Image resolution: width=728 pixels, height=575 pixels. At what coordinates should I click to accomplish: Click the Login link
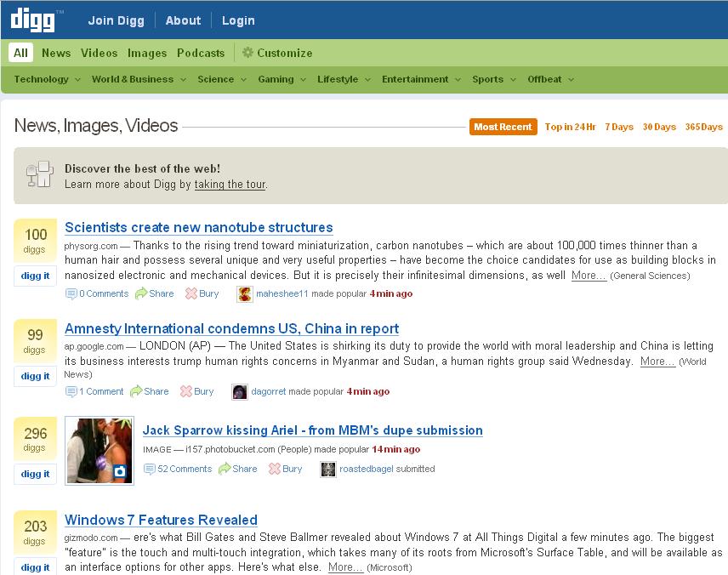click(238, 20)
